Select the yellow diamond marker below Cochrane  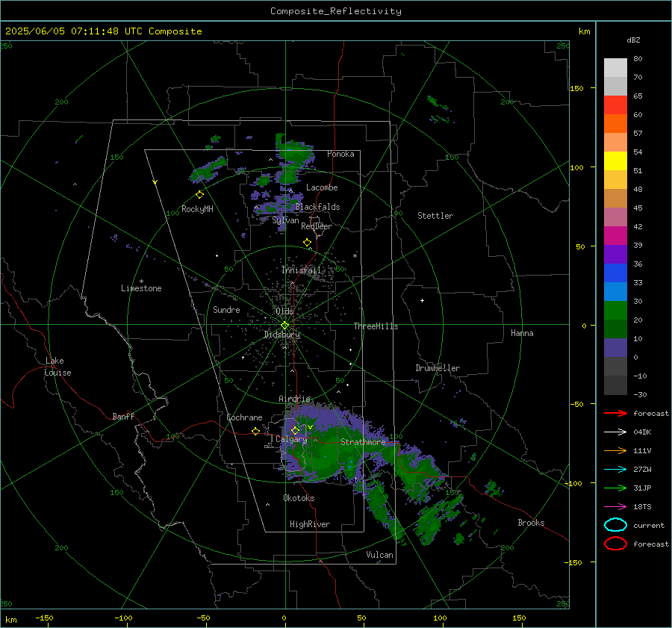click(x=255, y=432)
